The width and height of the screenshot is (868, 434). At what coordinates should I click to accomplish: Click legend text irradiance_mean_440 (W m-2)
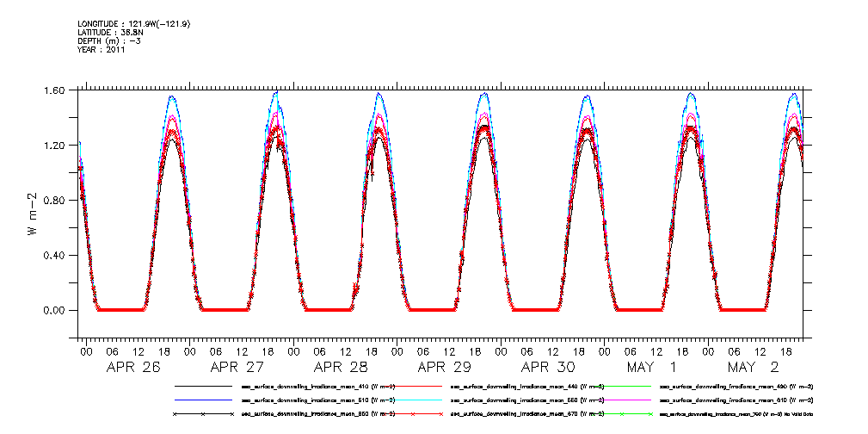pyautogui.click(x=527, y=386)
